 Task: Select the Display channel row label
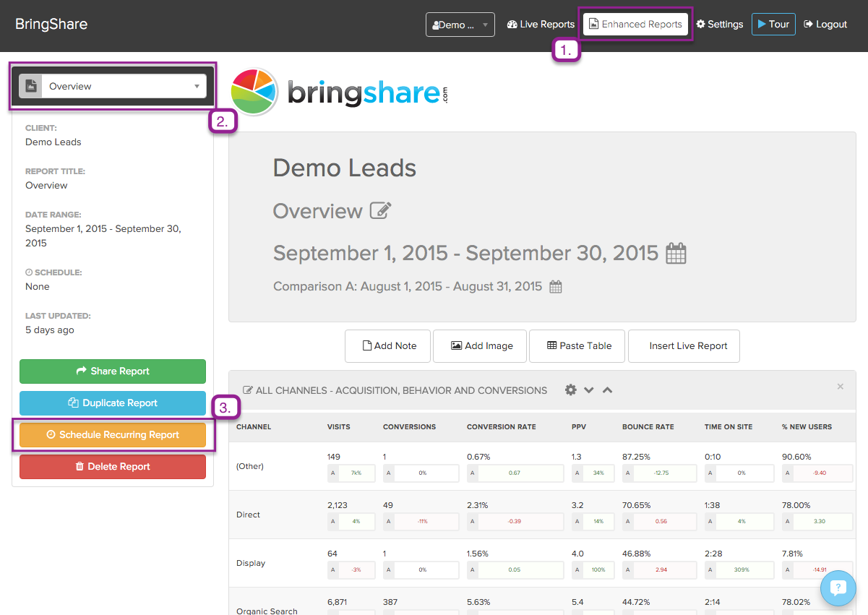point(251,563)
